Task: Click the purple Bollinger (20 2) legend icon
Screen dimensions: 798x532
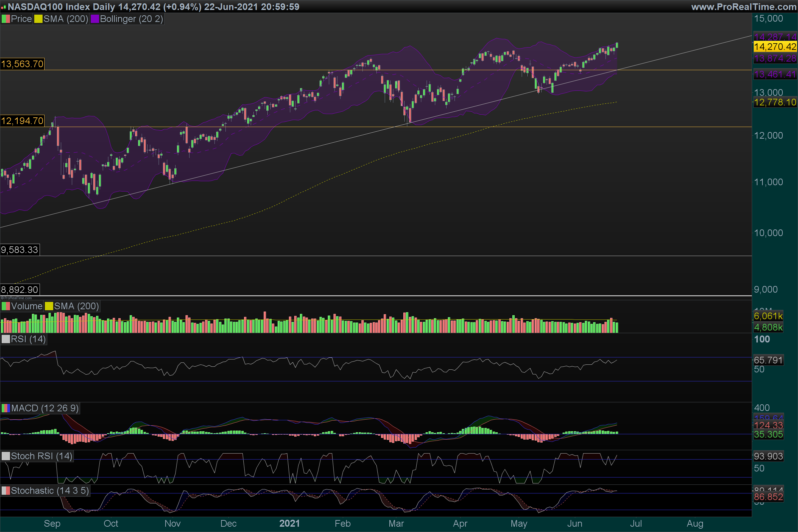Action: click(x=95, y=19)
